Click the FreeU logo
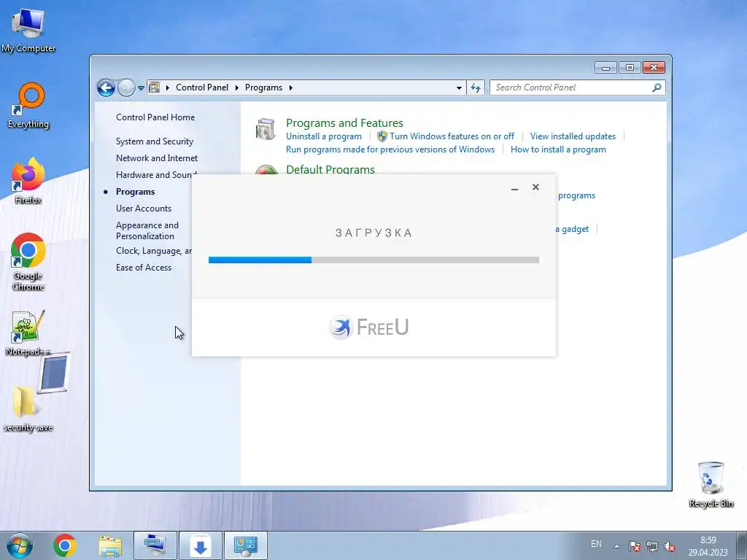 [368, 327]
